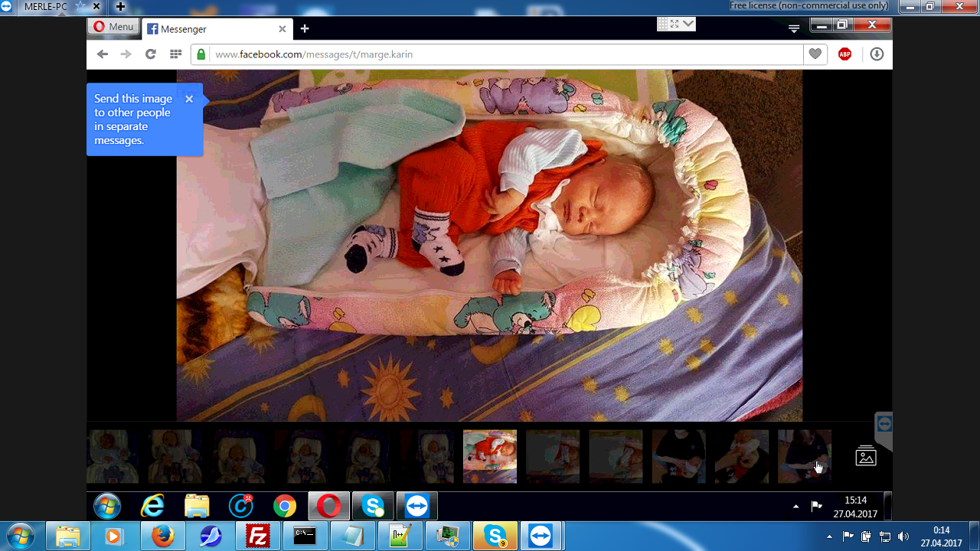Open a new Opera tab with plus
Viewport: 980px width, 551px height.
(x=305, y=29)
